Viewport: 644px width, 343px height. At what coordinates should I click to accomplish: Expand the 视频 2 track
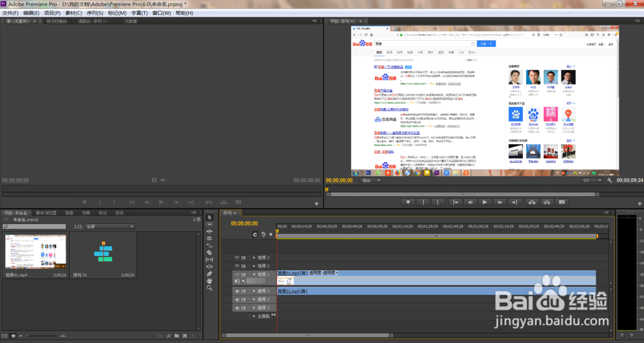pyautogui.click(x=254, y=266)
